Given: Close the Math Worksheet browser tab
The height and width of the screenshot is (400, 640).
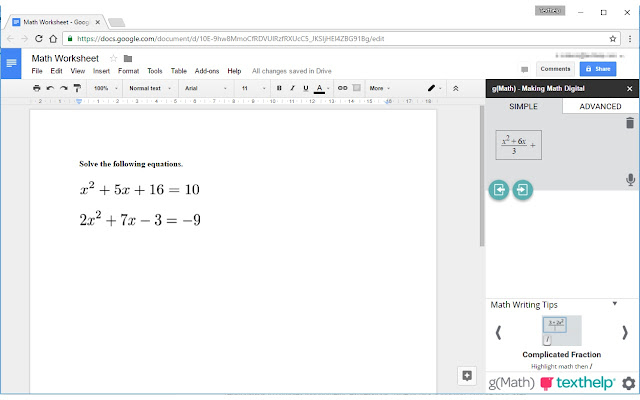Looking at the screenshot, I should [x=98, y=22].
